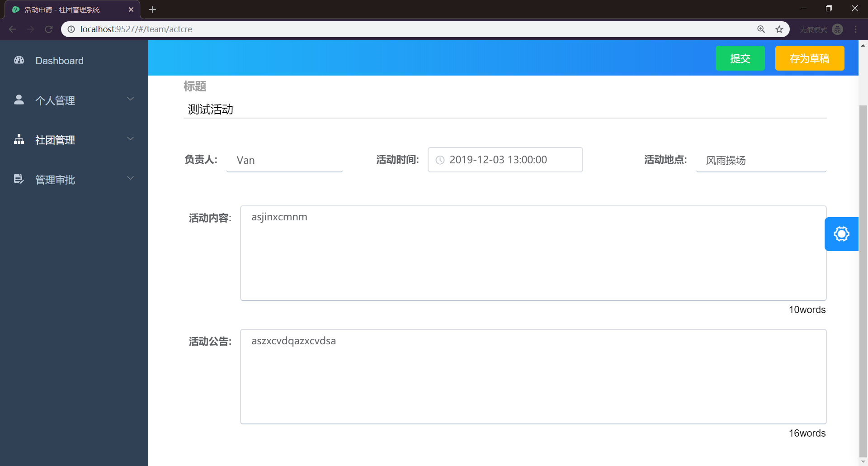Click the 活动地点: label
The width and height of the screenshot is (868, 466).
tap(665, 160)
